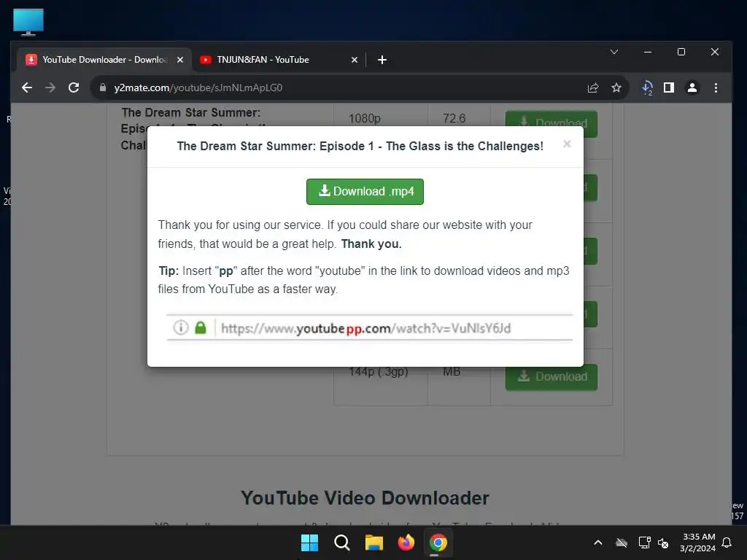Open the Chrome three-dot menu
747x560 pixels.
[716, 87]
